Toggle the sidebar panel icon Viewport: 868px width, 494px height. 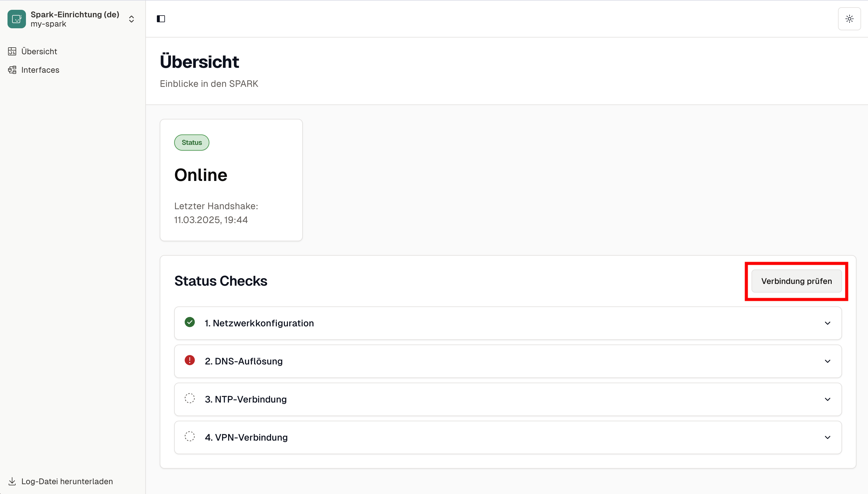click(x=161, y=19)
